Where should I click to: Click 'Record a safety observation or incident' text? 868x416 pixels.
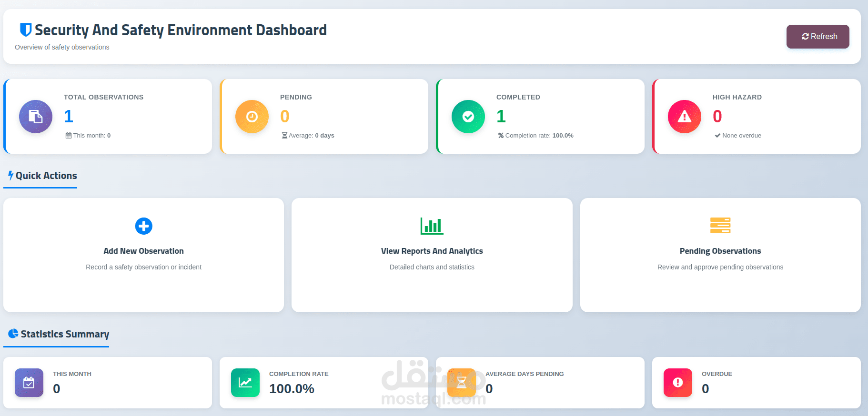[x=143, y=267]
